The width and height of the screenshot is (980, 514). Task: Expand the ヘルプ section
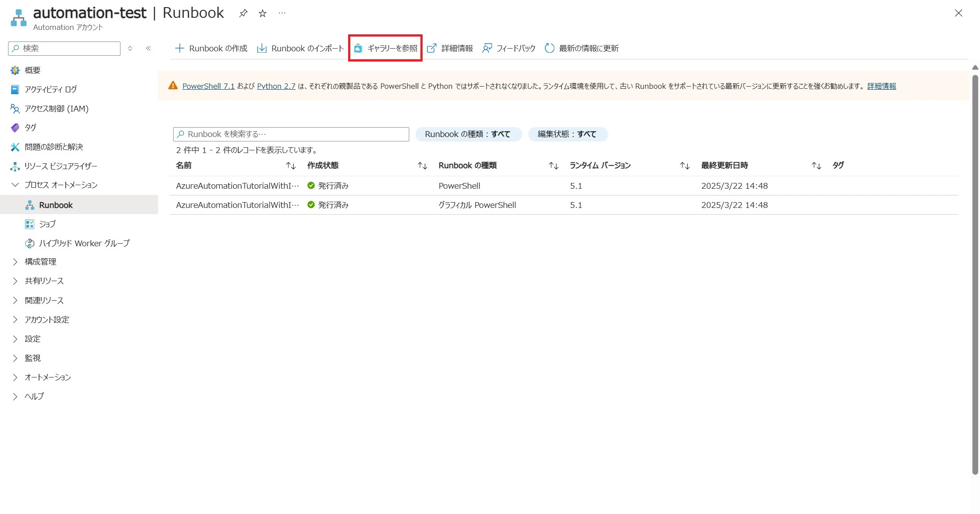15,397
